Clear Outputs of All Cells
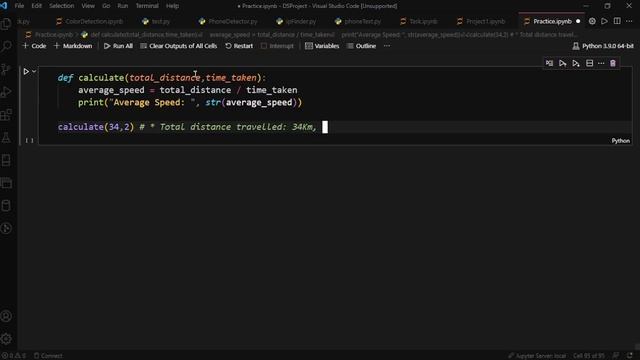Image resolution: width=640 pixels, height=360 pixels. (x=179, y=46)
